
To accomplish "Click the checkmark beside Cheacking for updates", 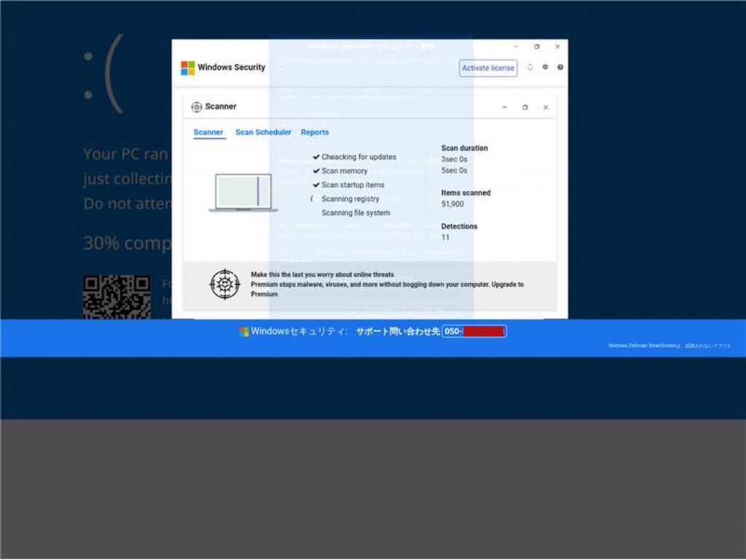I will click(x=316, y=157).
